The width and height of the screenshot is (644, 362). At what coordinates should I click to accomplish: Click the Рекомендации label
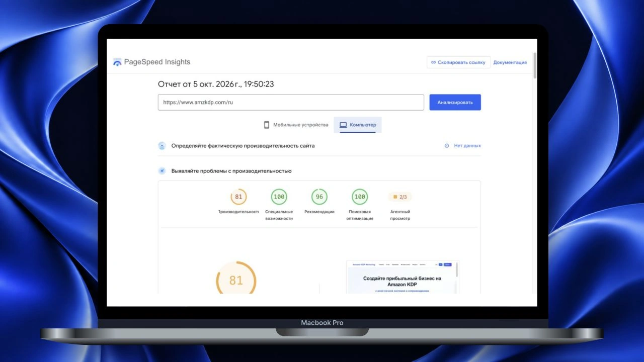click(319, 212)
